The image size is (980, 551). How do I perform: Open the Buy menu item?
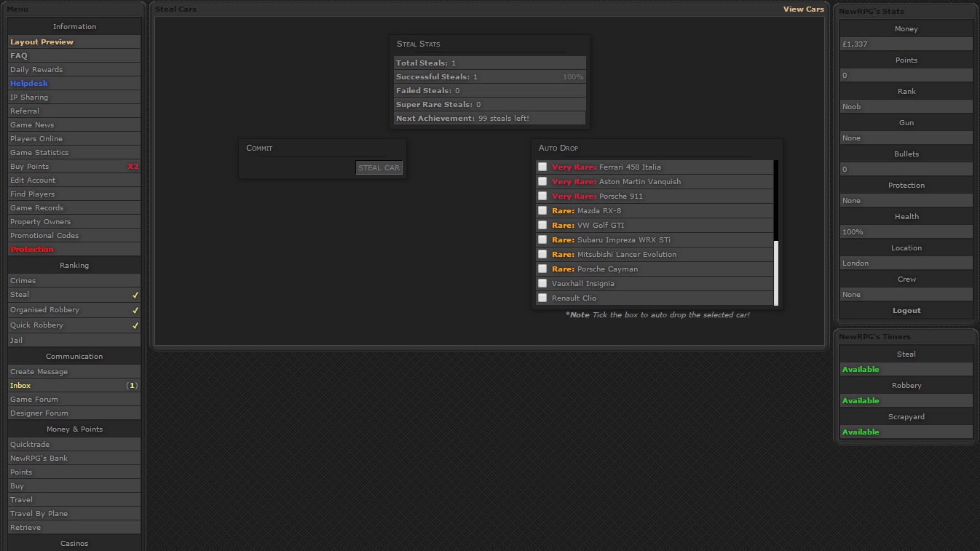74,486
